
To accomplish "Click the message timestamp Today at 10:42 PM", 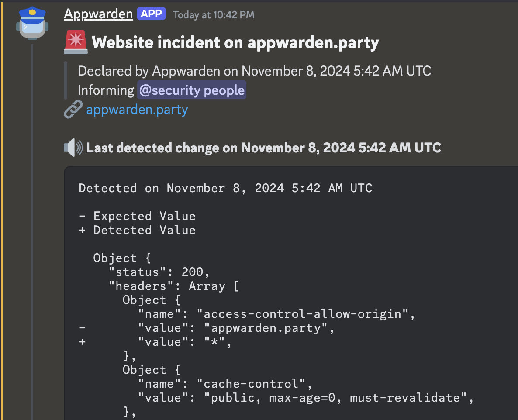I will 214,14.
